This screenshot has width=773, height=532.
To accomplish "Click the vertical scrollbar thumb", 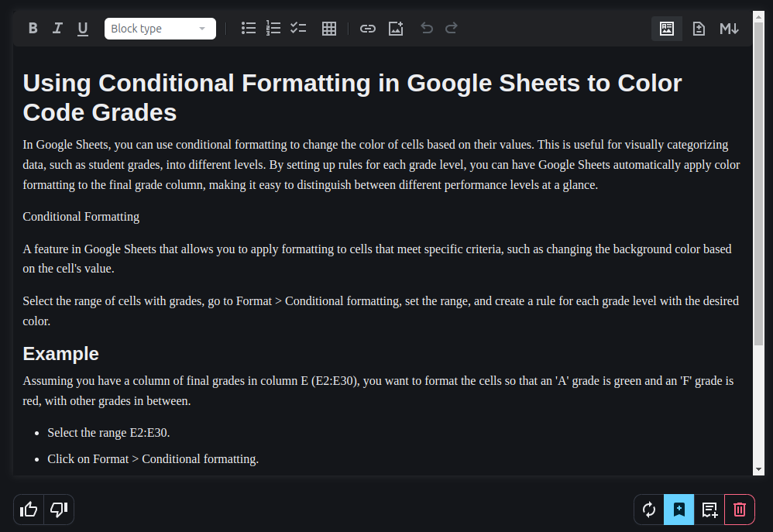I will click(759, 184).
